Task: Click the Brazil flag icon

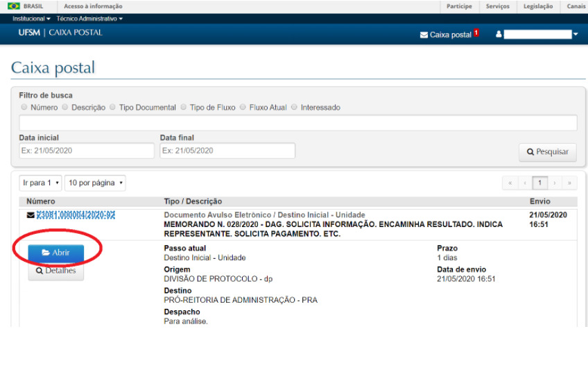Action: tap(14, 6)
